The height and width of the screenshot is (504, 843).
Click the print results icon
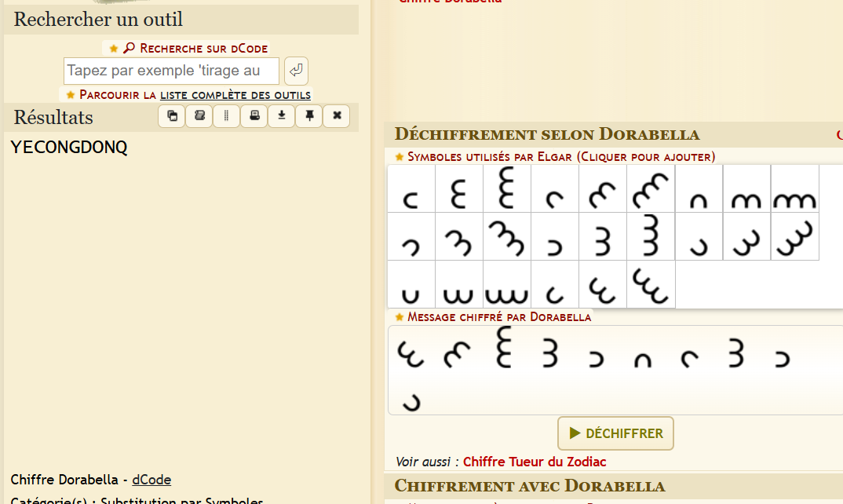254,116
